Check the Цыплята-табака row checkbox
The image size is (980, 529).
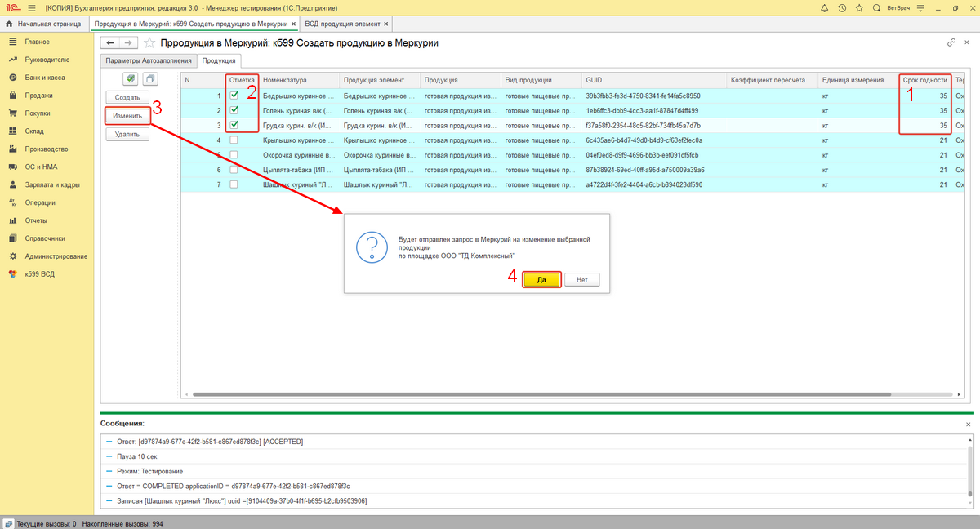(234, 170)
